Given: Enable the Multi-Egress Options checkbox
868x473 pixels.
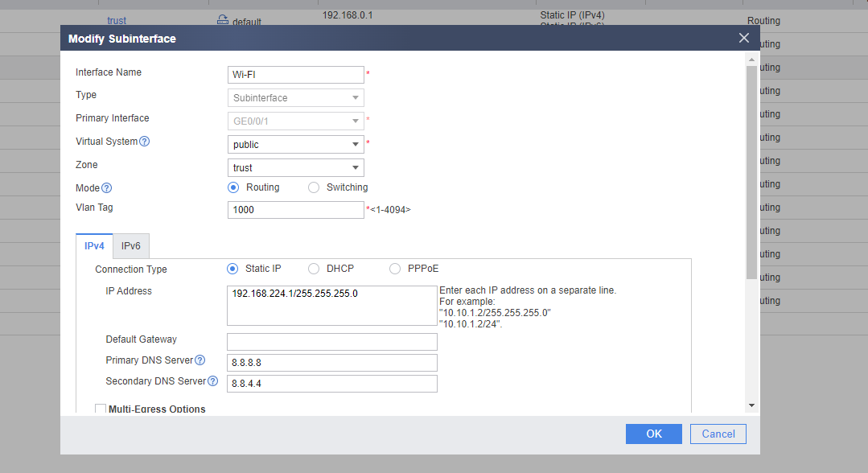Looking at the screenshot, I should [x=101, y=409].
